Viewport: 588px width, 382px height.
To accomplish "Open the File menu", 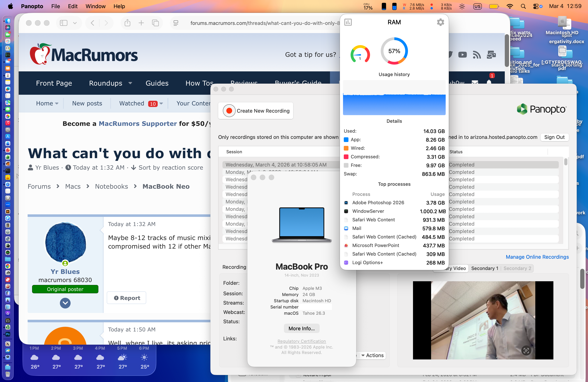I will coord(56,6).
